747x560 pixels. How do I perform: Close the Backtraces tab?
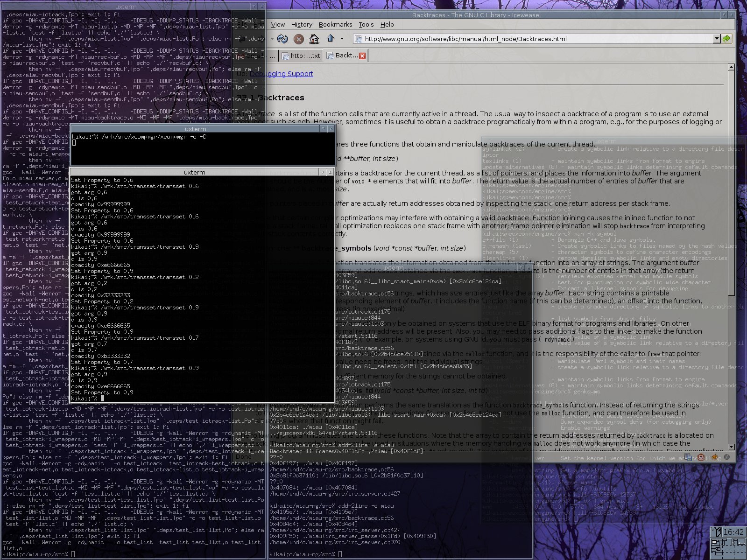[x=362, y=56]
